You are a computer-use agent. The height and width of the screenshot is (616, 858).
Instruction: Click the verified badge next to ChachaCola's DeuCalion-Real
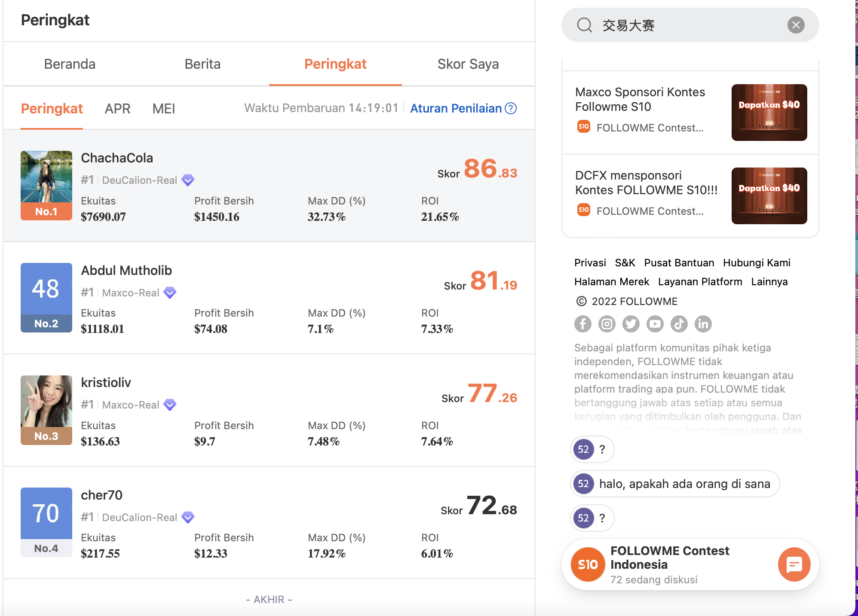[188, 180]
